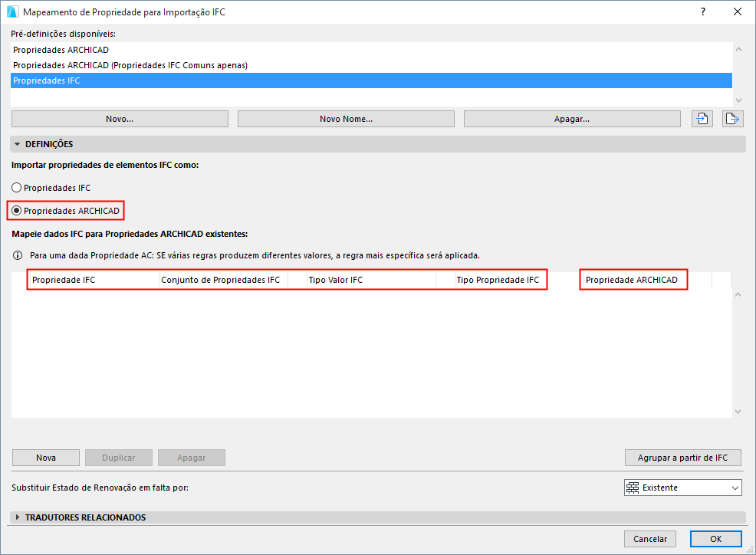Image resolution: width=756 pixels, height=555 pixels.
Task: Open the help question mark button
Action: (x=703, y=11)
